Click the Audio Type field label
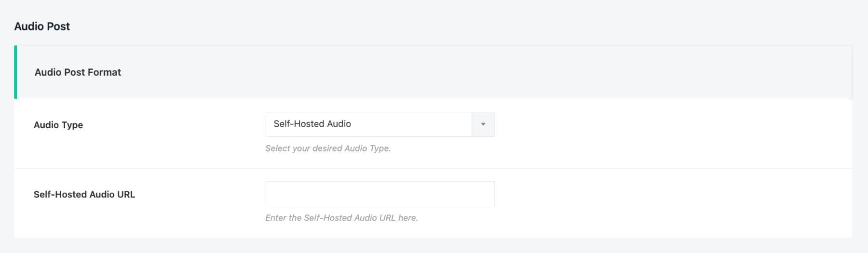 point(58,125)
